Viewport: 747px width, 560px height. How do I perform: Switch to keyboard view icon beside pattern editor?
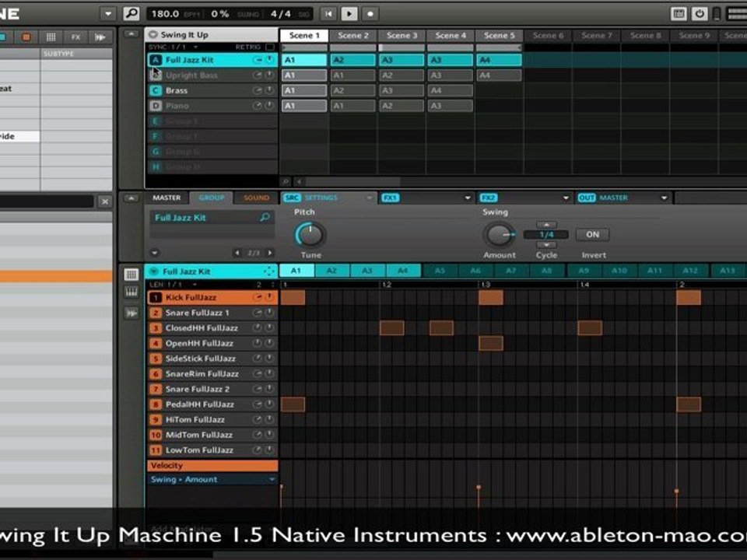132,292
